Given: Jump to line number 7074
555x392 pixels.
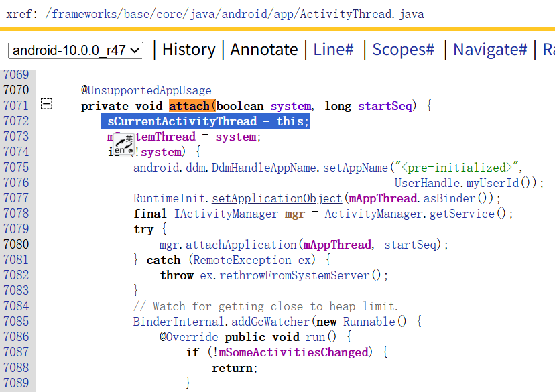Looking at the screenshot, I should (16, 152).
